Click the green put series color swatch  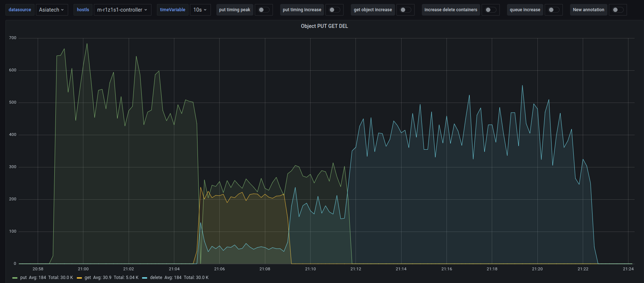coord(15,278)
